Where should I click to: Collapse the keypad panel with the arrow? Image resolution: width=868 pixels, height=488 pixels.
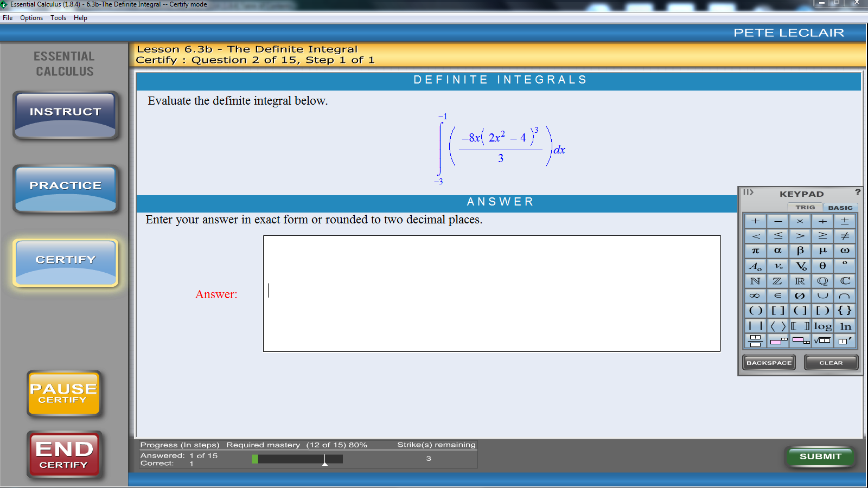[748, 192]
